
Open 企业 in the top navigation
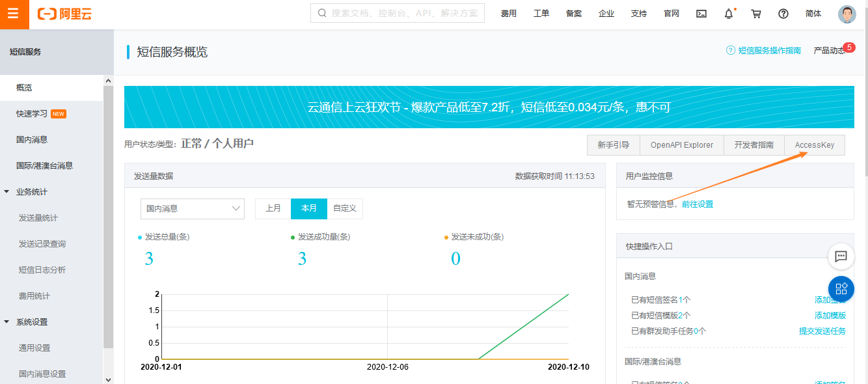point(606,14)
